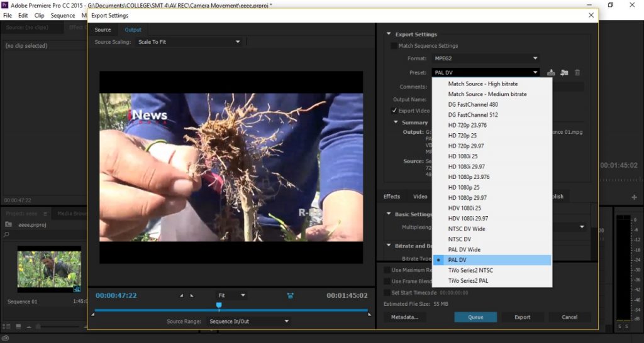
Task: Open the Source Scaling dropdown
Action: 189,42
